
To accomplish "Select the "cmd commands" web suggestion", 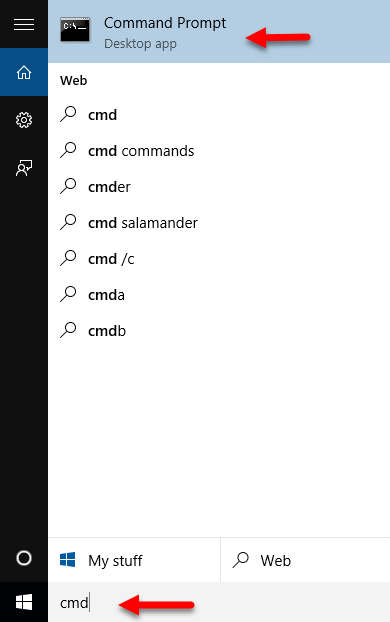I will (219, 151).
